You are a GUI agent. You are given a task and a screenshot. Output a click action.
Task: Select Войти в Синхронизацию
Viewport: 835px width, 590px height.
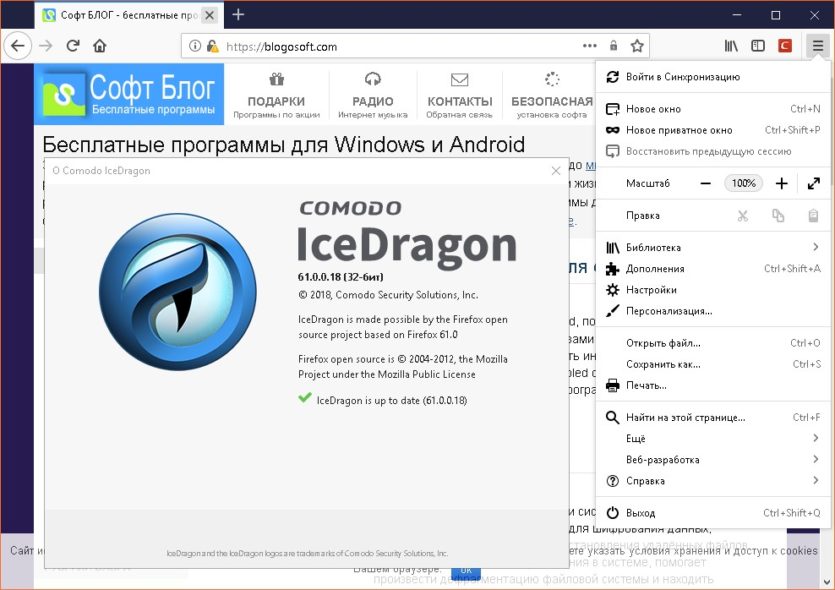(713, 77)
